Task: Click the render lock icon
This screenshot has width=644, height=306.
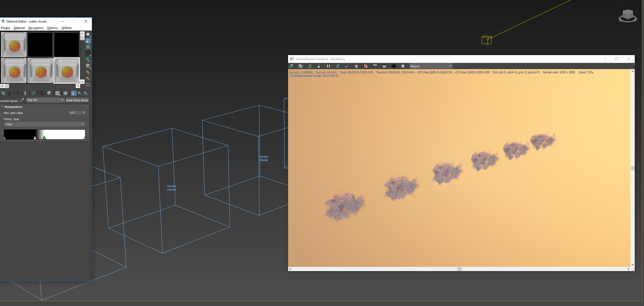Action: (319, 66)
